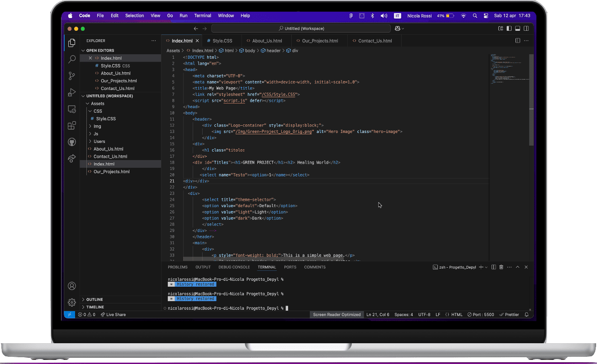Open the Explorer view in the activity bar
The width and height of the screenshot is (597, 364).
point(71,43)
